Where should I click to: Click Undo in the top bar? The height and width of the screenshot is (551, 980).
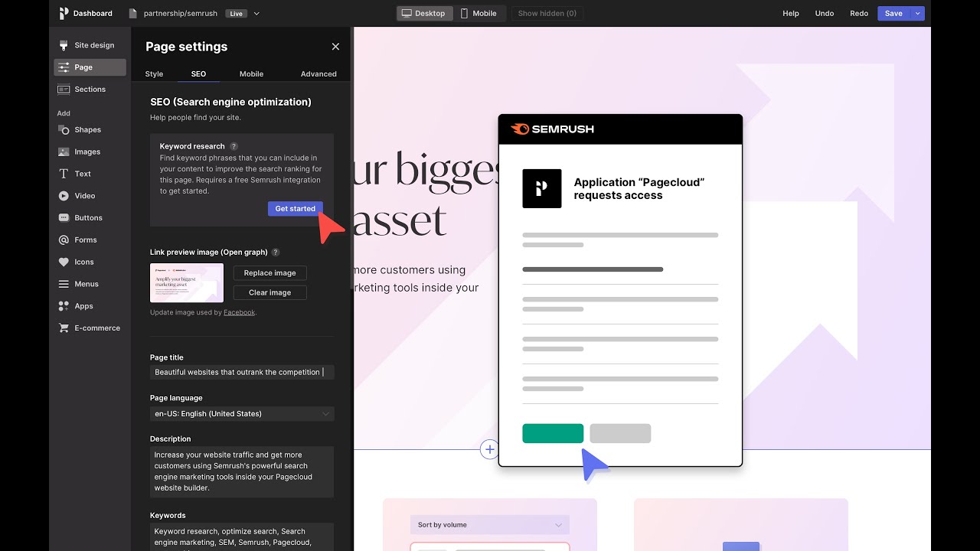click(825, 13)
